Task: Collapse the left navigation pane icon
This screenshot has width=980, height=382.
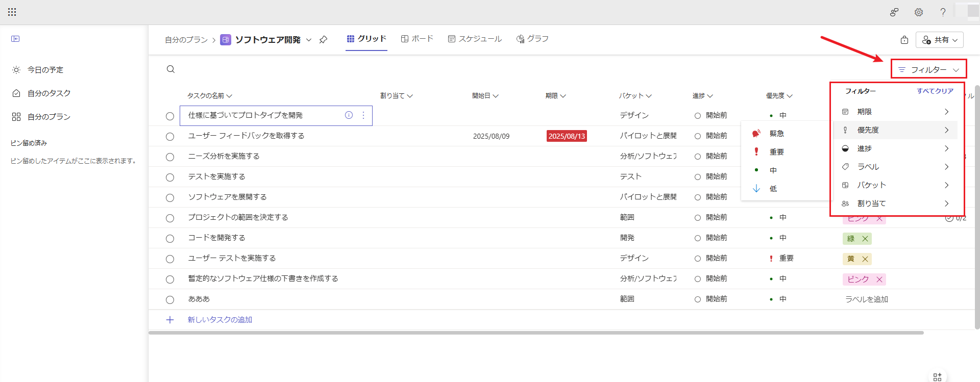Action: point(15,39)
